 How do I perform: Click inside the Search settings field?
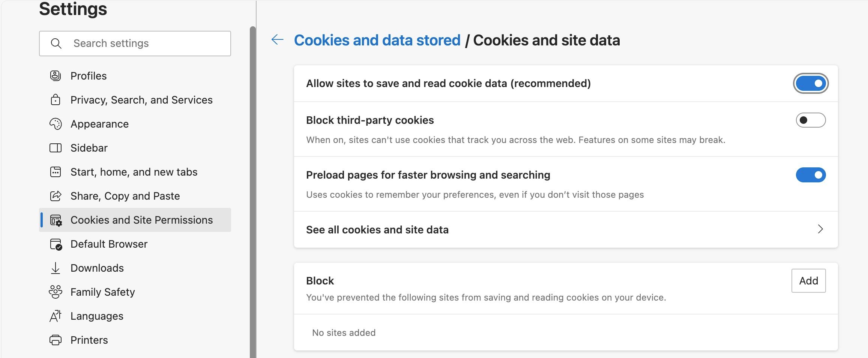pyautogui.click(x=135, y=43)
